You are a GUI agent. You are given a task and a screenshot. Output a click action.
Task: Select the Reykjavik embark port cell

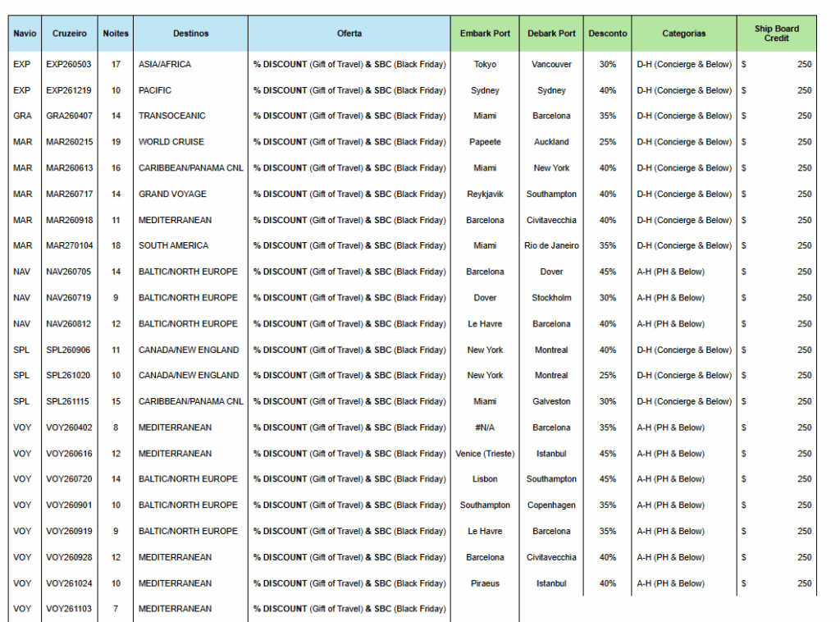485,194
